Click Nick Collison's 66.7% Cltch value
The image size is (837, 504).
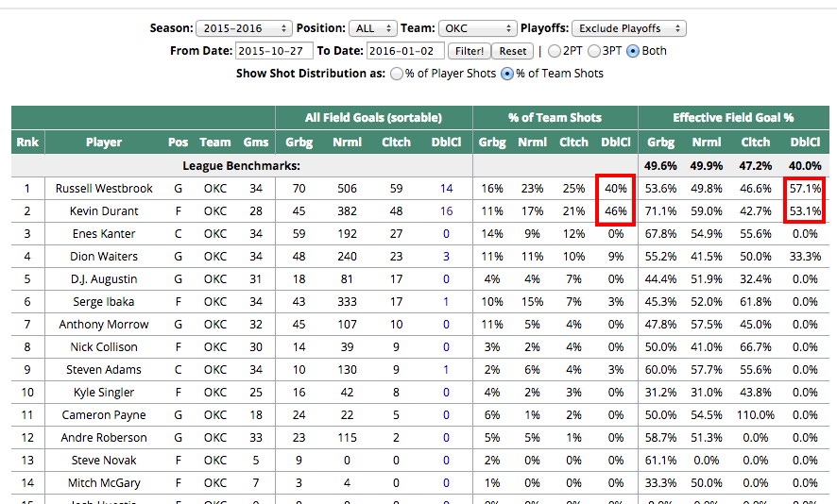(x=756, y=347)
